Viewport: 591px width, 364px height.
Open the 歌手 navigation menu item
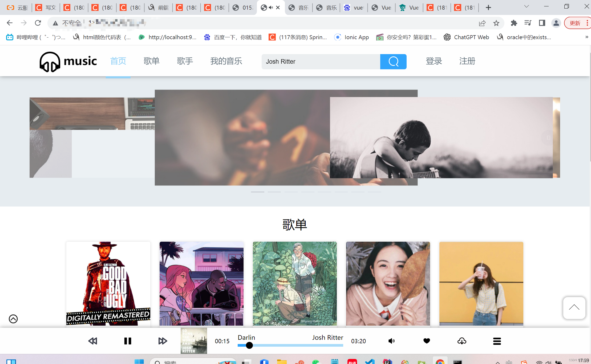(x=185, y=61)
